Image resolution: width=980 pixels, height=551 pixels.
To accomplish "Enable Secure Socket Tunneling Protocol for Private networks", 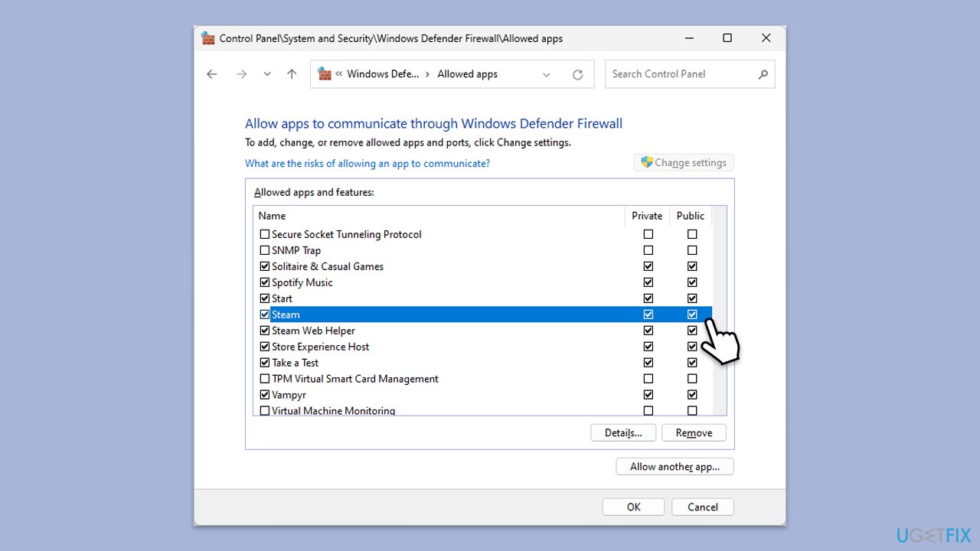I will [x=648, y=233].
